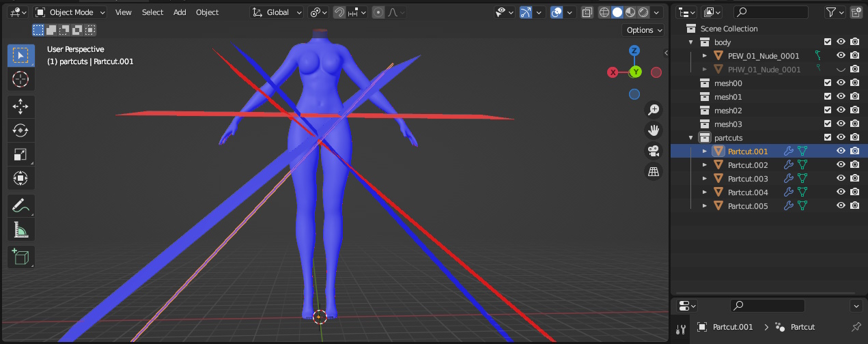
Task: Expand the Partcut.003 tree item
Action: [x=705, y=179]
